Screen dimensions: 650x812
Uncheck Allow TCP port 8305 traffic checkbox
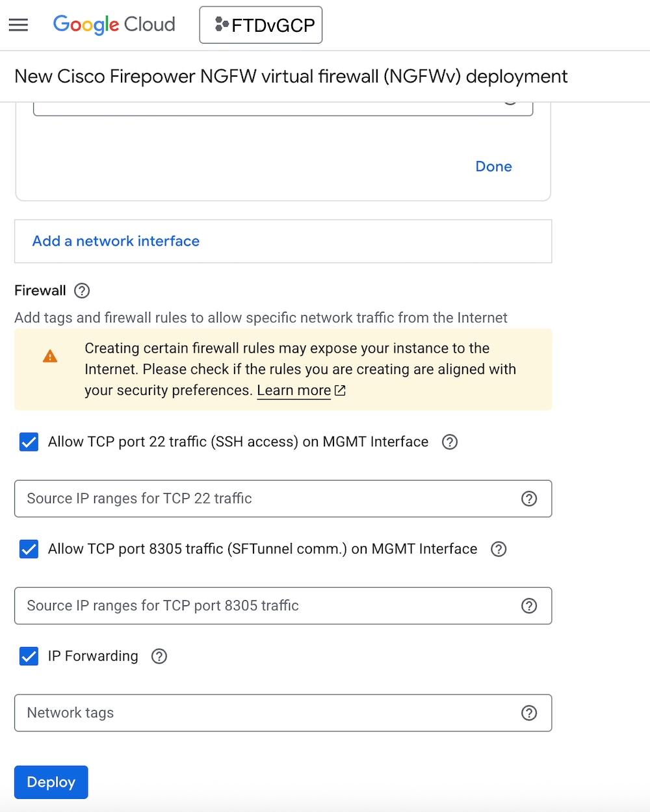tap(29, 549)
